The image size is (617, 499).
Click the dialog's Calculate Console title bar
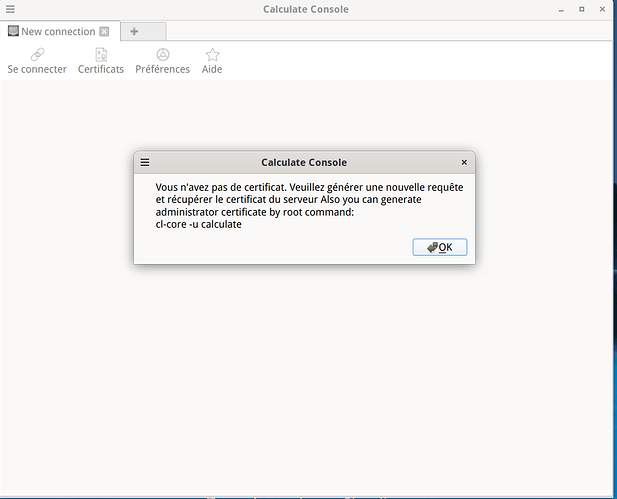click(x=304, y=162)
